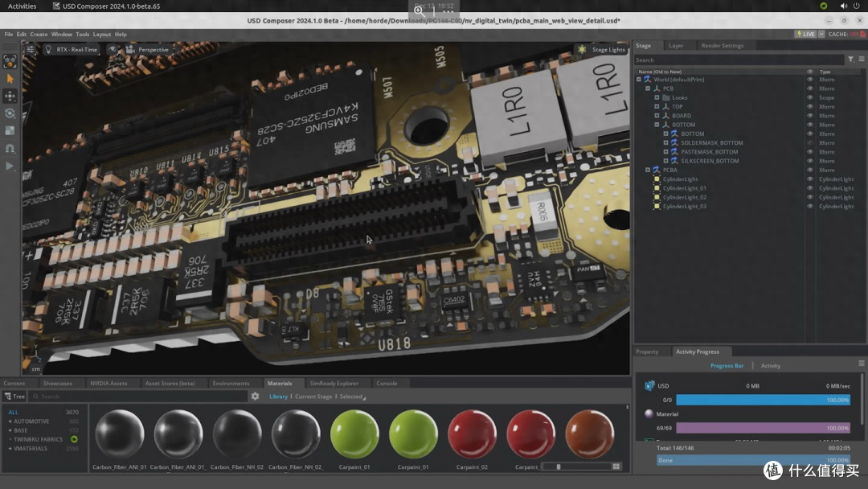This screenshot has height=489, width=868.
Task: Hide the PCB prim
Action: pos(810,88)
